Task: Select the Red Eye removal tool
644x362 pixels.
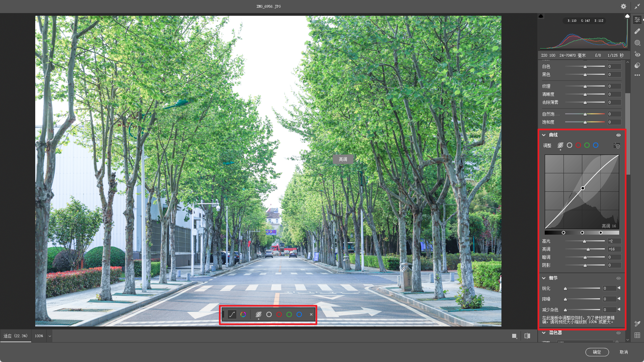Action: (637, 54)
